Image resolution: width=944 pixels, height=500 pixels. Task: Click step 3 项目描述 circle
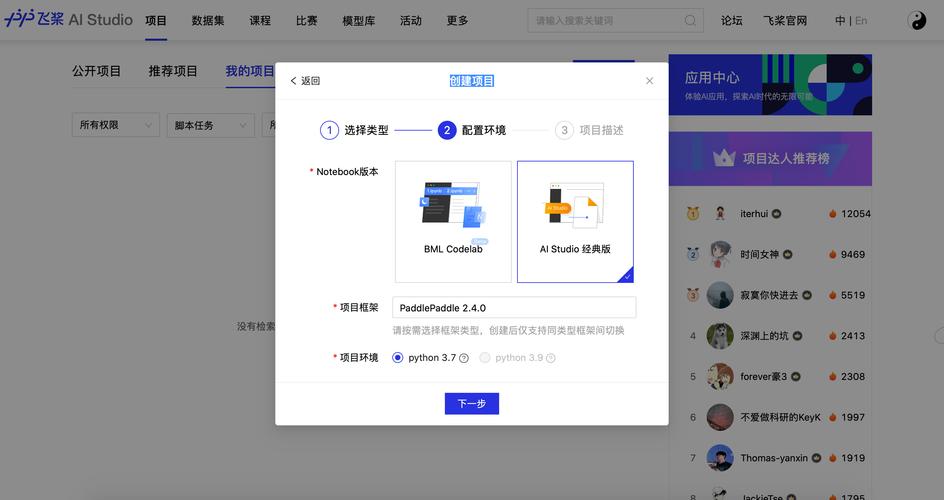click(x=564, y=130)
